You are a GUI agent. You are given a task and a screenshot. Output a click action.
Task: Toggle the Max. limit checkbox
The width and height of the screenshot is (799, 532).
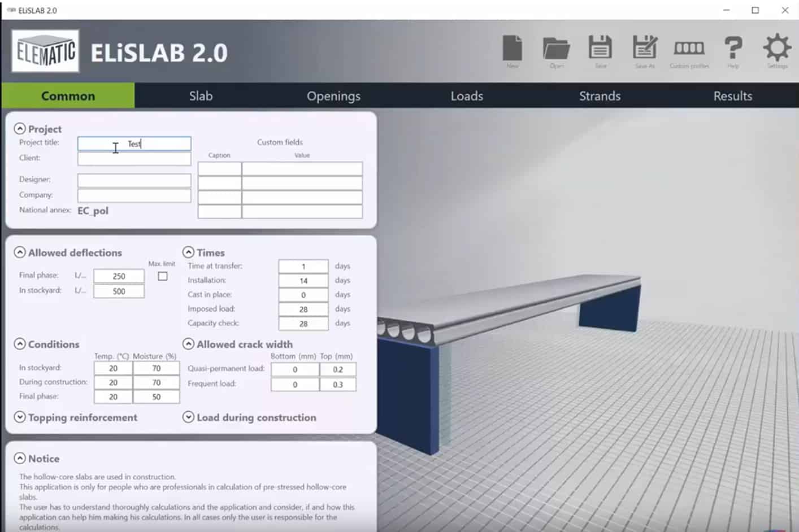[x=163, y=276]
